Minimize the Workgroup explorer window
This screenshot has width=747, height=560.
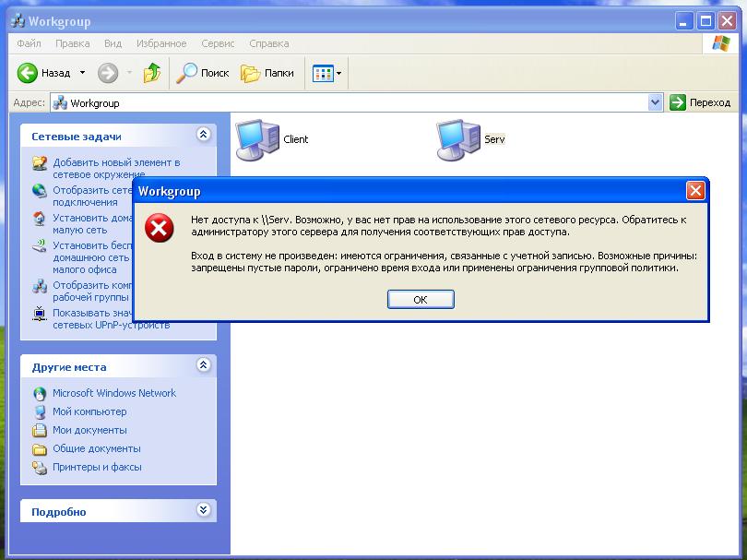point(684,21)
